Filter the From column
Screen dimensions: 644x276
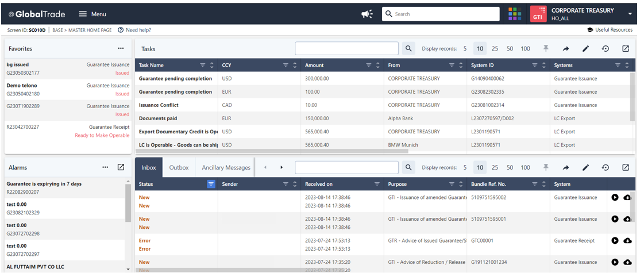452,65
